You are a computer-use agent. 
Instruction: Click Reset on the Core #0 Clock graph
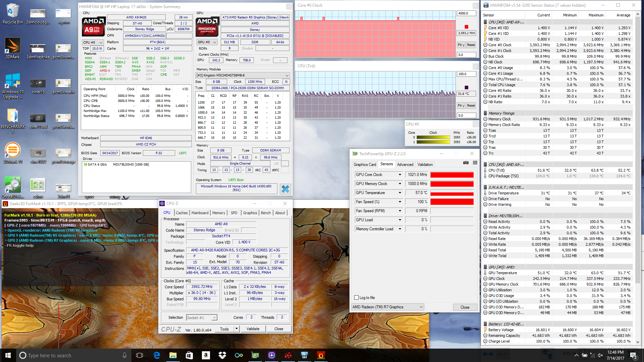pos(471,45)
